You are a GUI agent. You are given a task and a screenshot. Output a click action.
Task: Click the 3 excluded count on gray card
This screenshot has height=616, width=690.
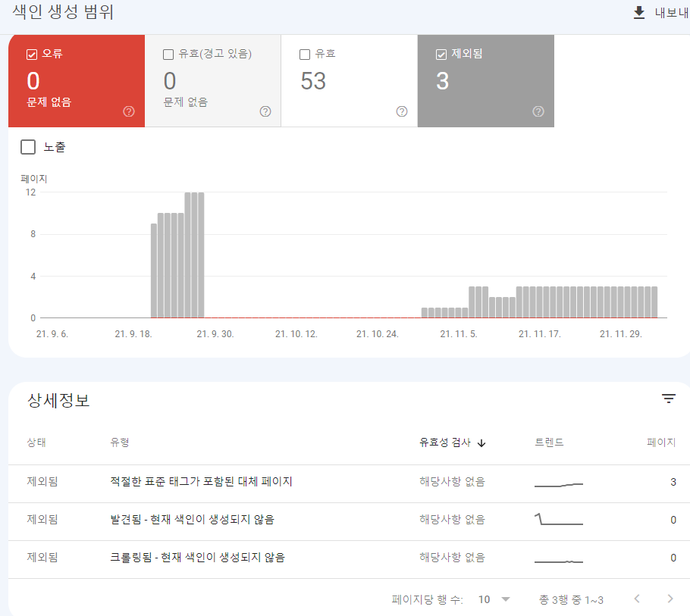click(443, 81)
